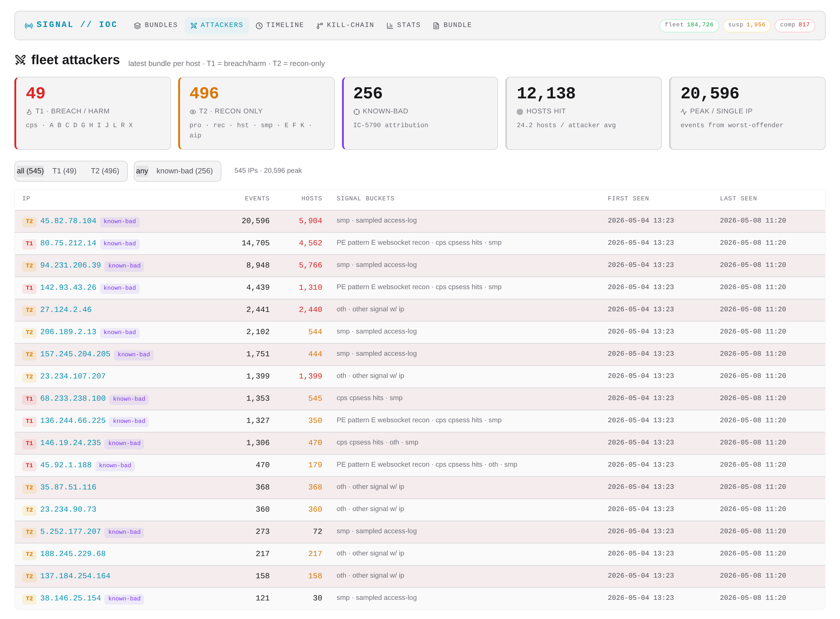Filter by T1 (49) attackers
Screen dimensions: 840x619
(x=64, y=171)
